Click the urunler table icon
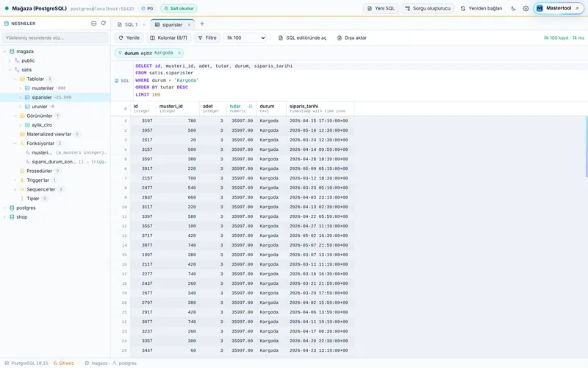 (27, 107)
